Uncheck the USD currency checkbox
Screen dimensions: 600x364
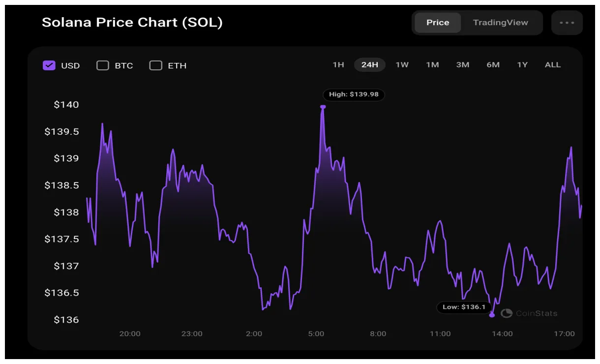coord(49,65)
